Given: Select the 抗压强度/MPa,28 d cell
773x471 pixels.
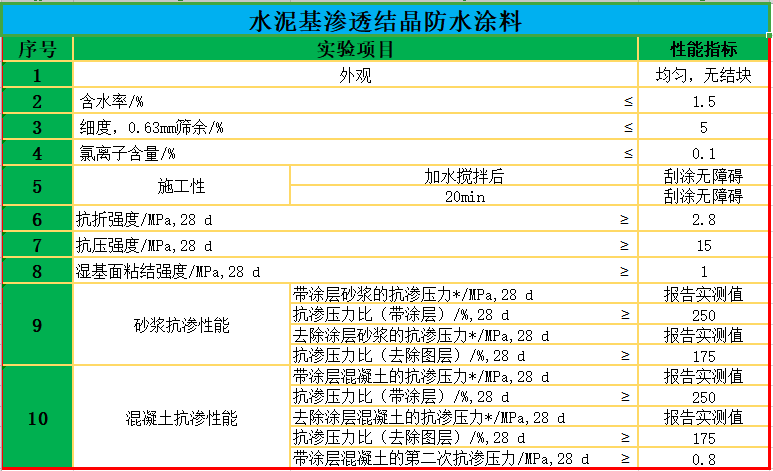Looking at the screenshot, I should click(x=355, y=245).
